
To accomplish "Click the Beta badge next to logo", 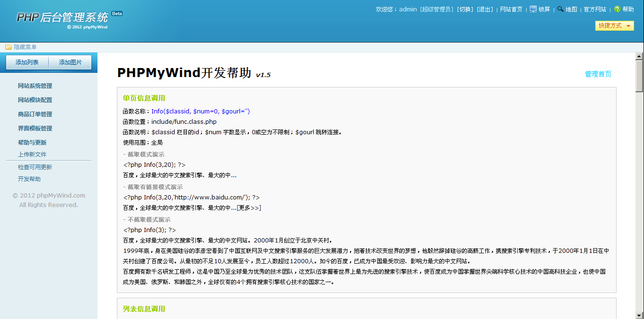I will click(117, 14).
